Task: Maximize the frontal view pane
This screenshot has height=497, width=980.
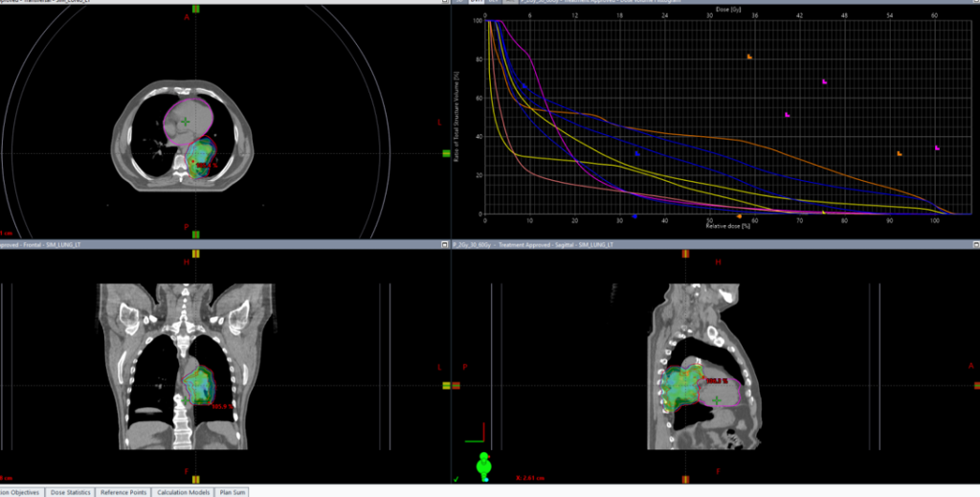Action: pos(444,245)
